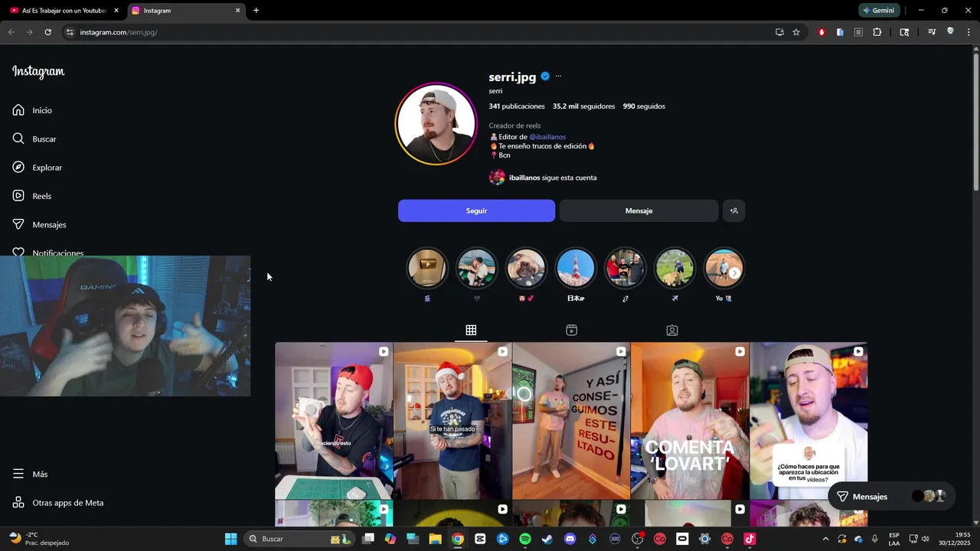
Task: Open @ibaillanos link in bio
Action: 547,137
